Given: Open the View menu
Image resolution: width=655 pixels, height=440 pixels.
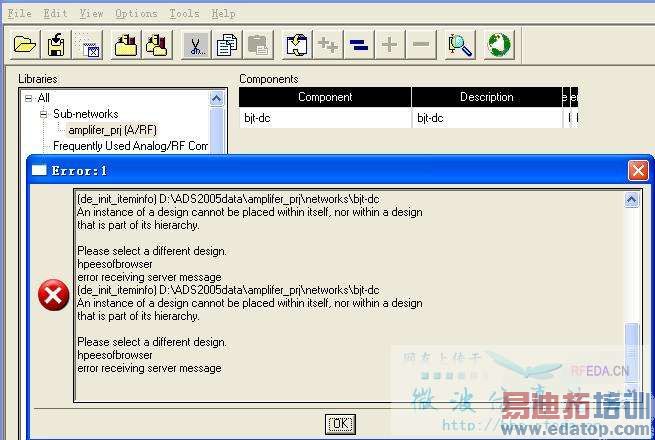Looking at the screenshot, I should [91, 13].
